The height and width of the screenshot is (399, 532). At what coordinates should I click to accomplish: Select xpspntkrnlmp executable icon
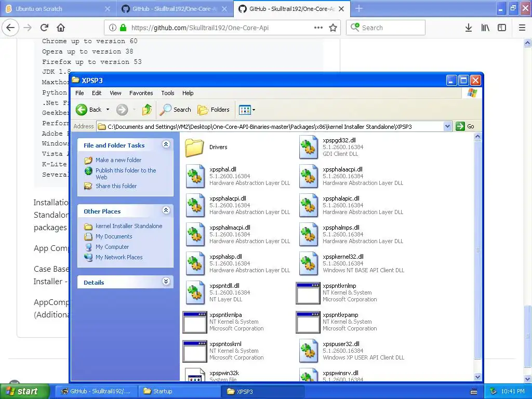click(x=308, y=293)
